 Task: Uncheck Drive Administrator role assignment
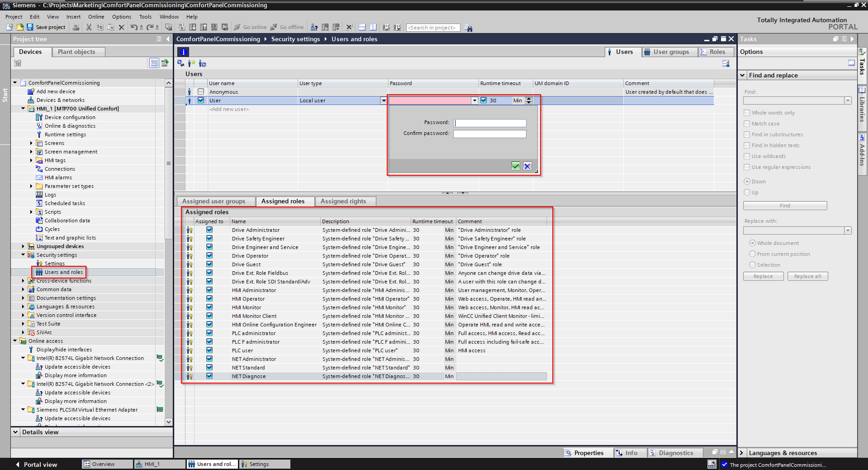(x=209, y=230)
